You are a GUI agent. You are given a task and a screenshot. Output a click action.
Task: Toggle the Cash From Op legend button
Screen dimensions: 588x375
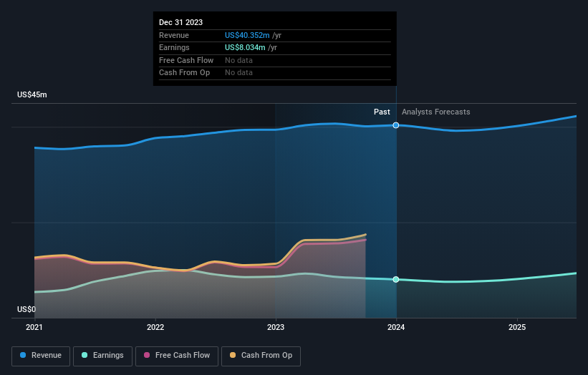coord(261,356)
